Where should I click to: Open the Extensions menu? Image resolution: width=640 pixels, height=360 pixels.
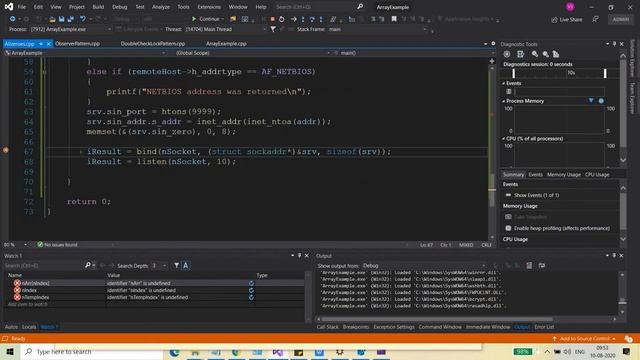pos(209,7)
